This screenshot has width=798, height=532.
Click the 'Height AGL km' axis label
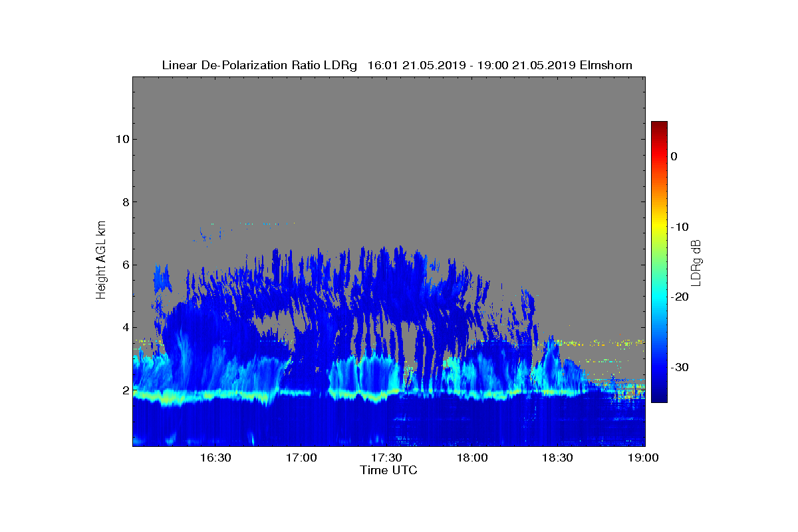102,261
